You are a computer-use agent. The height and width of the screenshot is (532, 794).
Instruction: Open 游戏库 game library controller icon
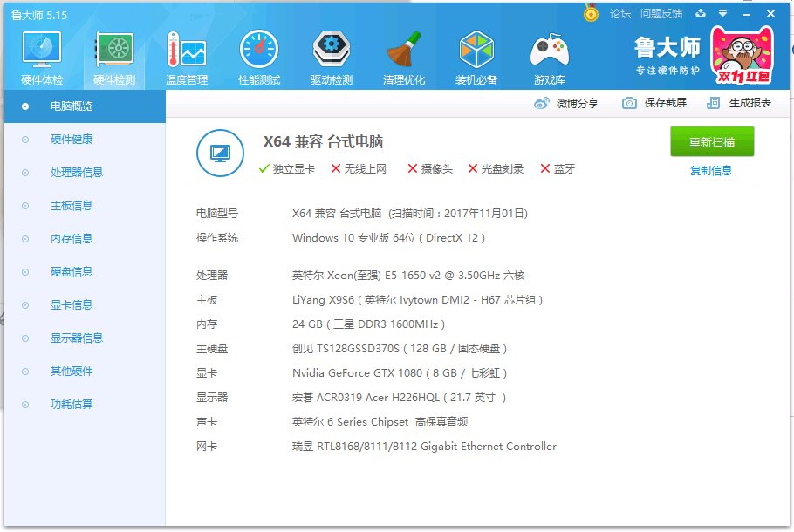coord(550,58)
